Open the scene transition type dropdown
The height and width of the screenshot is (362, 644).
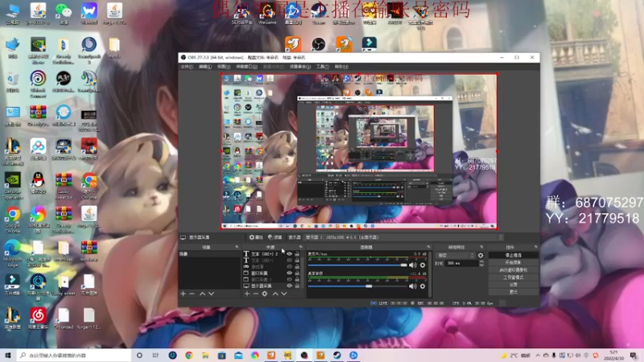pyautogui.click(x=455, y=255)
